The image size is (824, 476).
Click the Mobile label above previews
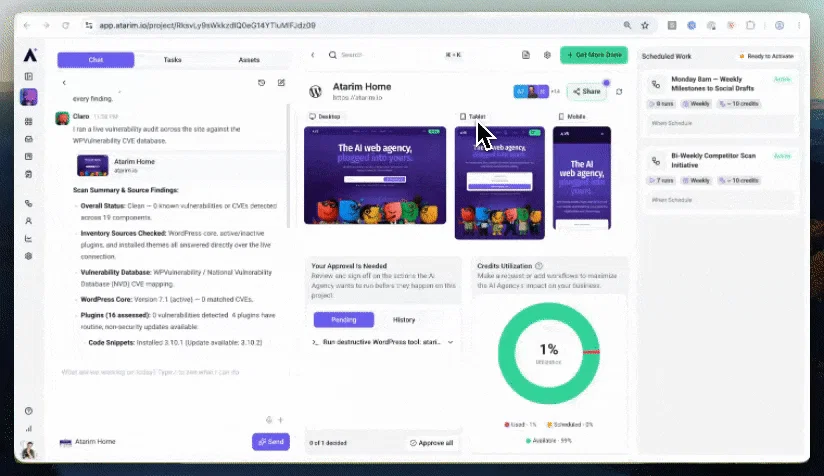pyautogui.click(x=572, y=117)
